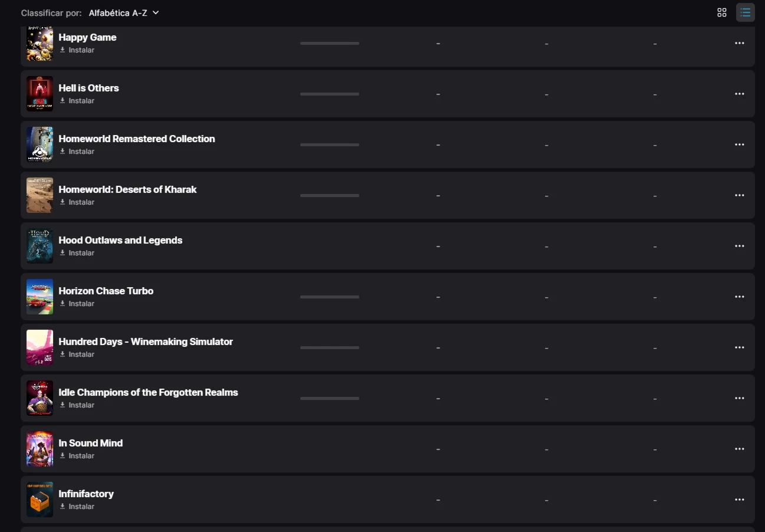Install Idle Champions of the Forgotten Realms
Image resolution: width=765 pixels, height=532 pixels.
77,405
